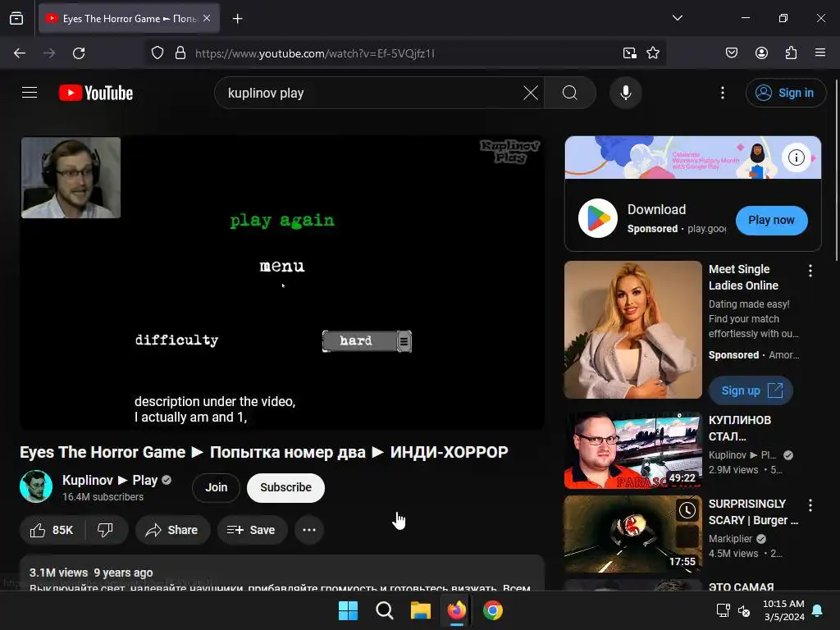Share this video
The image size is (840, 630).
172,530
